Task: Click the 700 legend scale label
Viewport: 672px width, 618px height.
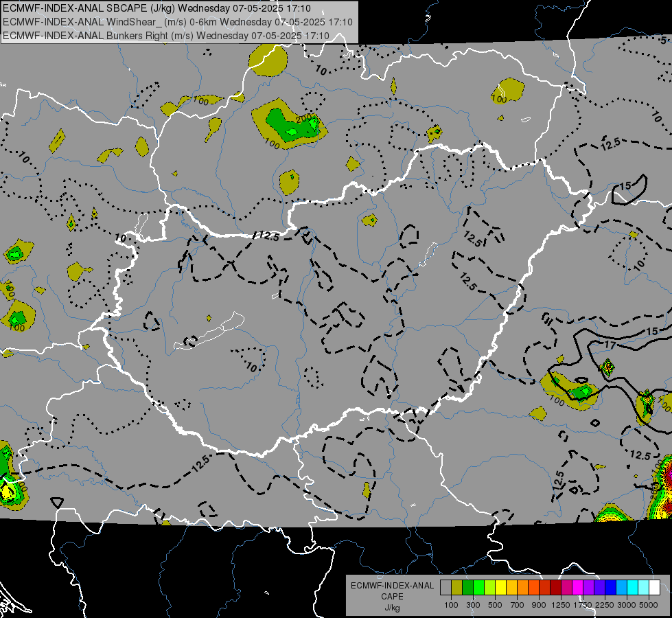Action: click(x=518, y=605)
